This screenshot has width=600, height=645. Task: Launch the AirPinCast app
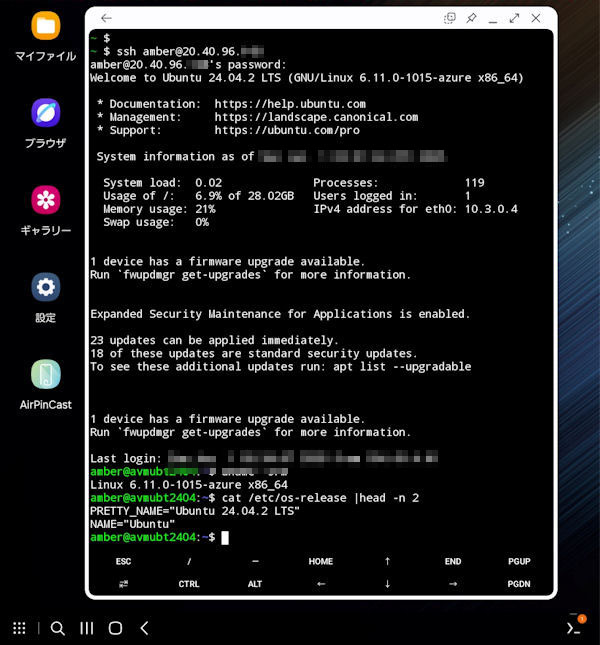coord(46,374)
